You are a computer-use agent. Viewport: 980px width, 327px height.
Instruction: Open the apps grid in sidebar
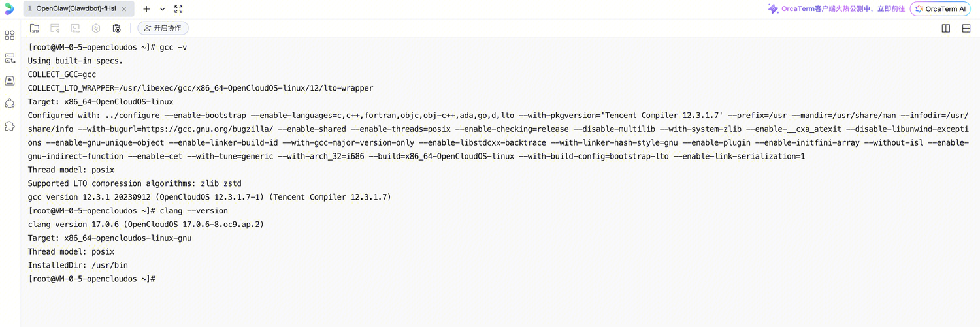pyautogui.click(x=10, y=35)
